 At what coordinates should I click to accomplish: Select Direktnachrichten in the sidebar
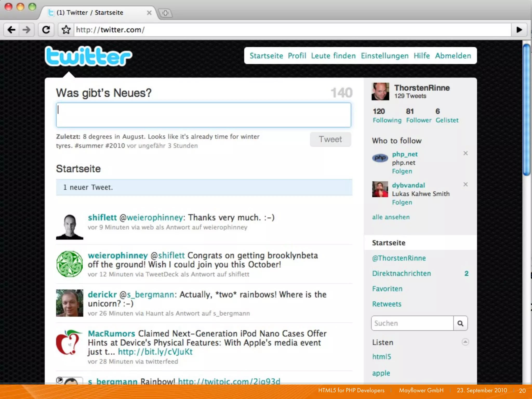(401, 274)
